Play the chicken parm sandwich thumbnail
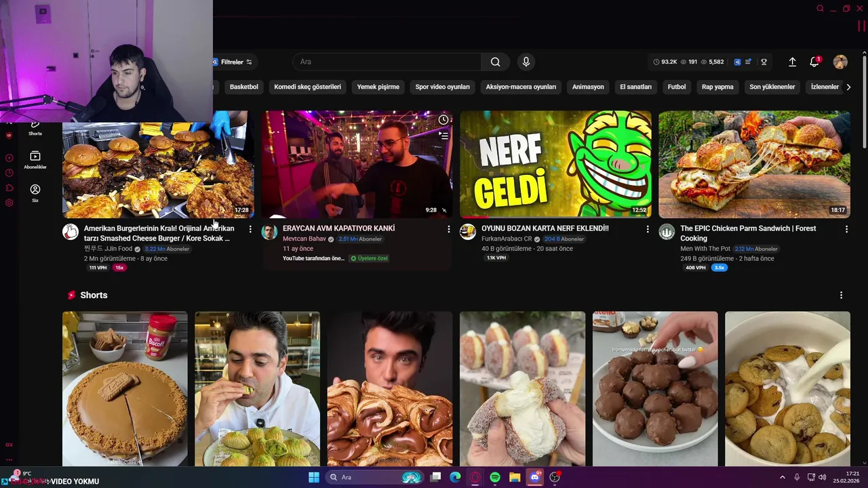 coord(754,164)
